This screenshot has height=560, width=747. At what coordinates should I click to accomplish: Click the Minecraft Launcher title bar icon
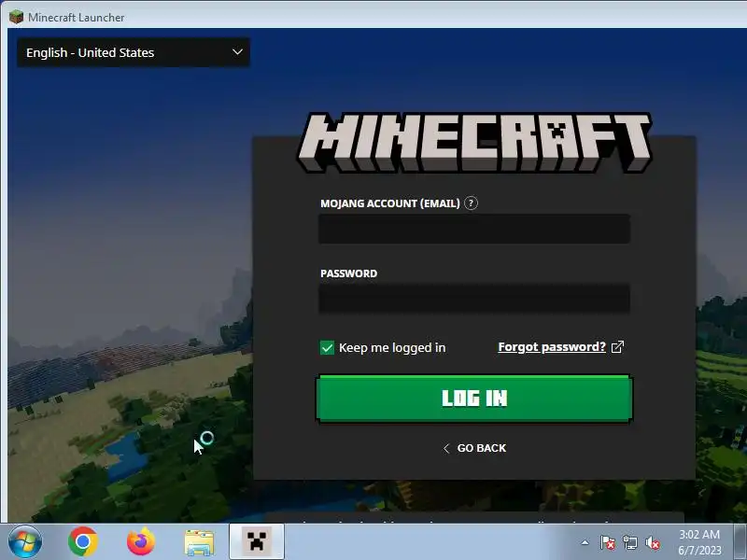point(16,17)
